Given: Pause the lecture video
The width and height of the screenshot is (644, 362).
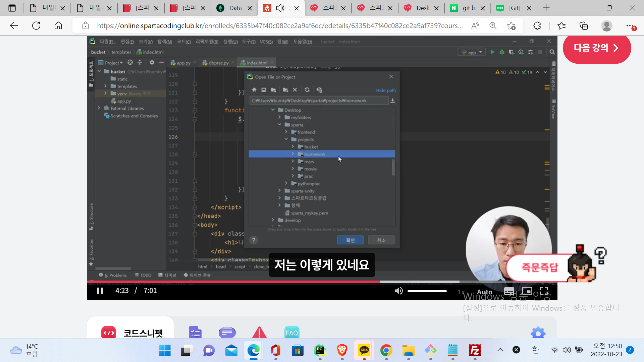Looking at the screenshot, I should (x=100, y=291).
